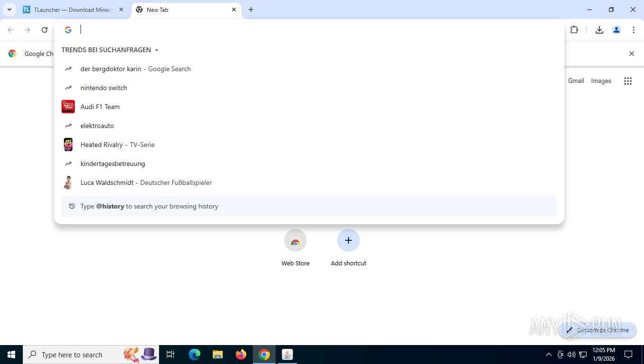Screen dimensions: 644x364
Task: Open the Downloads icon
Action: pos(599,30)
